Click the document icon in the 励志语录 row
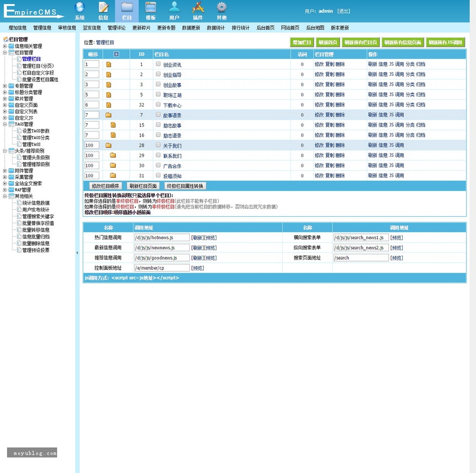 [x=113, y=135]
